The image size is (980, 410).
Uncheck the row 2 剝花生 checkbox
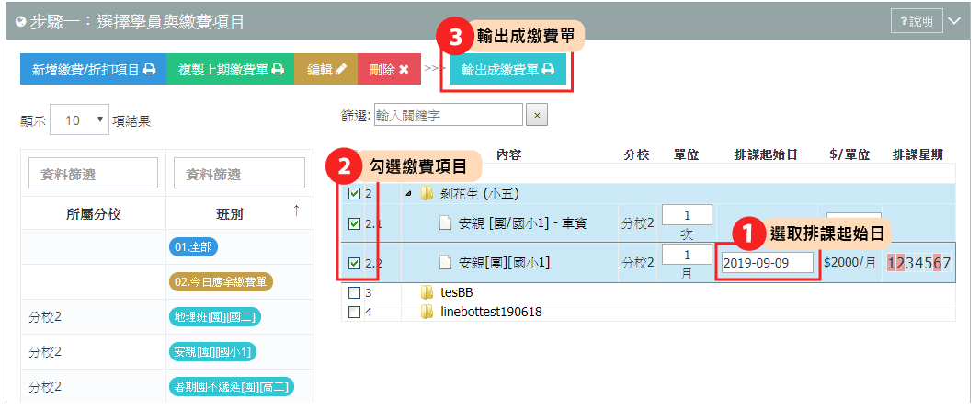point(355,194)
